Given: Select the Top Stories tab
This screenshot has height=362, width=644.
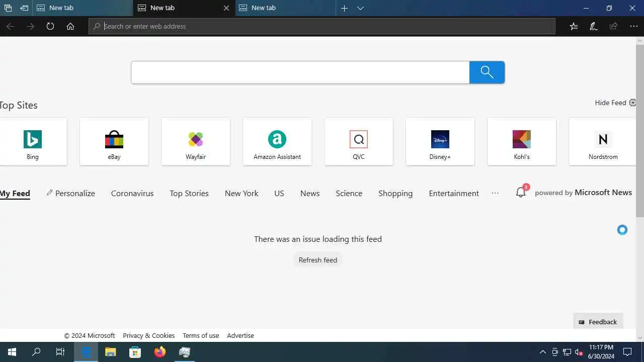Looking at the screenshot, I should 189,193.
